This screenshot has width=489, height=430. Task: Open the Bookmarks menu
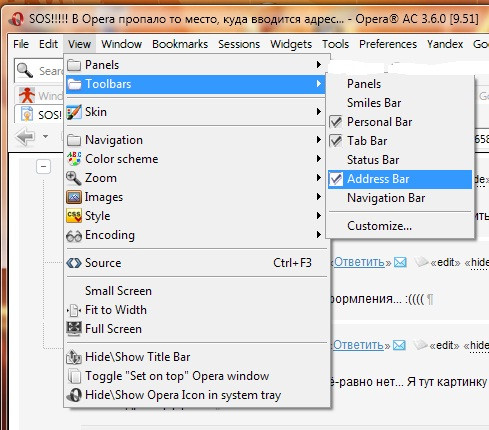pyautogui.click(x=180, y=44)
